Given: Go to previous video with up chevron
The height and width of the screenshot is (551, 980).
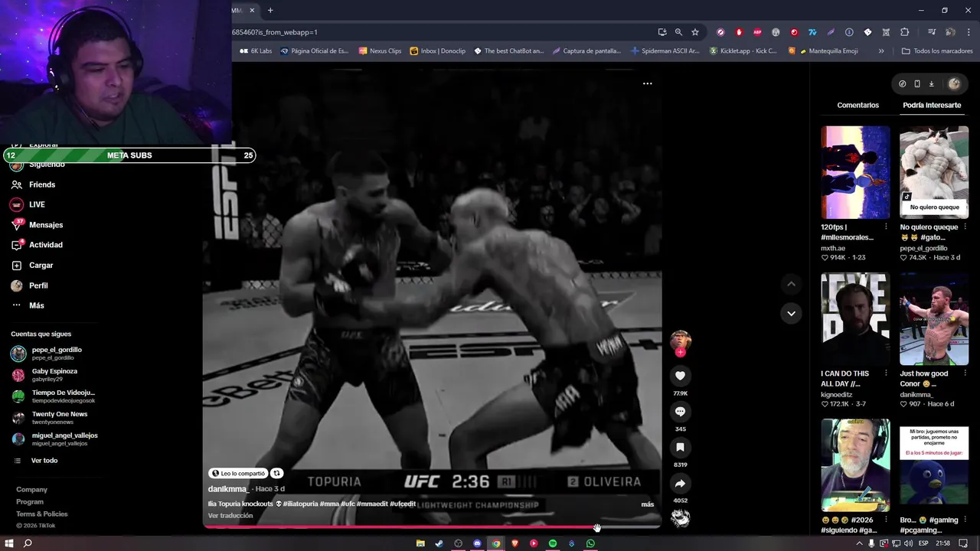Looking at the screenshot, I should pyautogui.click(x=791, y=284).
